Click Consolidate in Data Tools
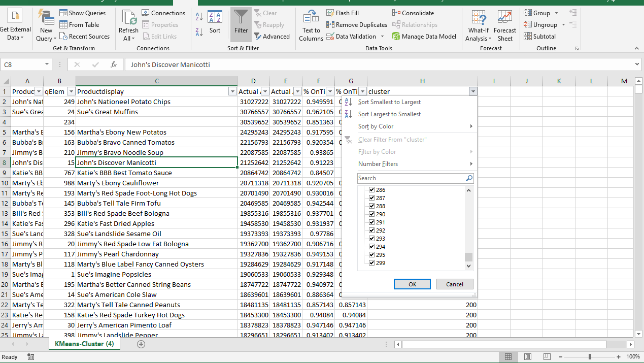This screenshot has height=363, width=644. pos(413,13)
